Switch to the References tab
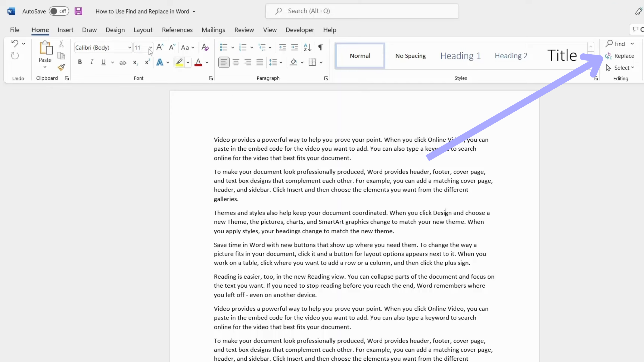This screenshot has width=644, height=362. click(177, 30)
